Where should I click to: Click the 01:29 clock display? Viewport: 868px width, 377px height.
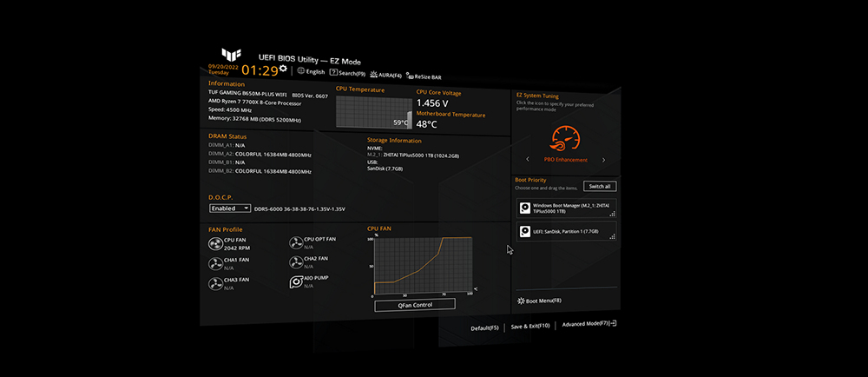point(260,70)
